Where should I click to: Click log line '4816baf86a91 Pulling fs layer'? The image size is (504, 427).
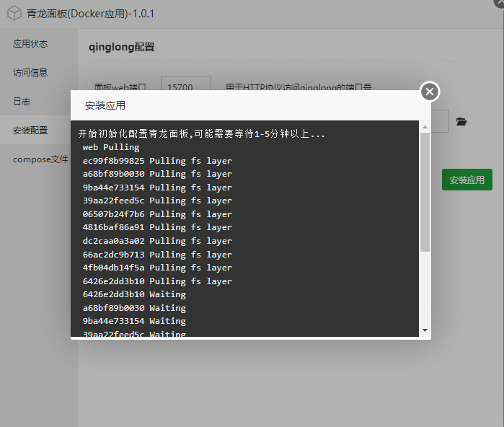point(157,227)
